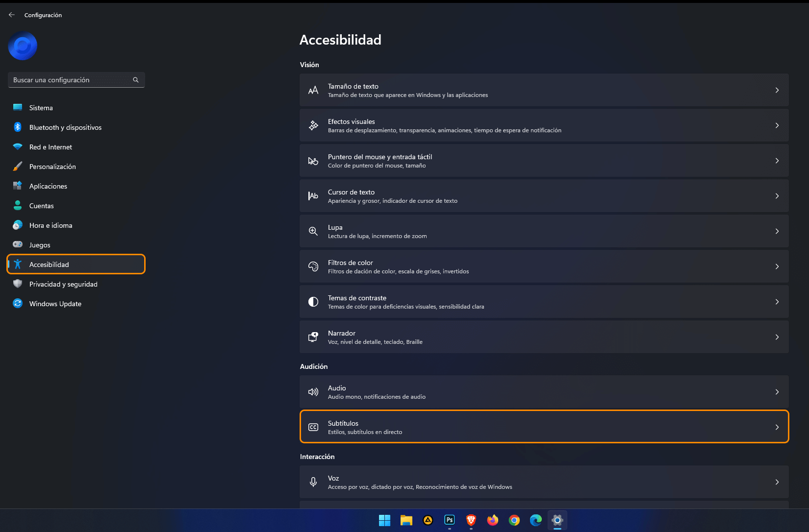Image resolution: width=809 pixels, height=532 pixels.
Task: Click the Audio speaker icon
Action: click(313, 392)
